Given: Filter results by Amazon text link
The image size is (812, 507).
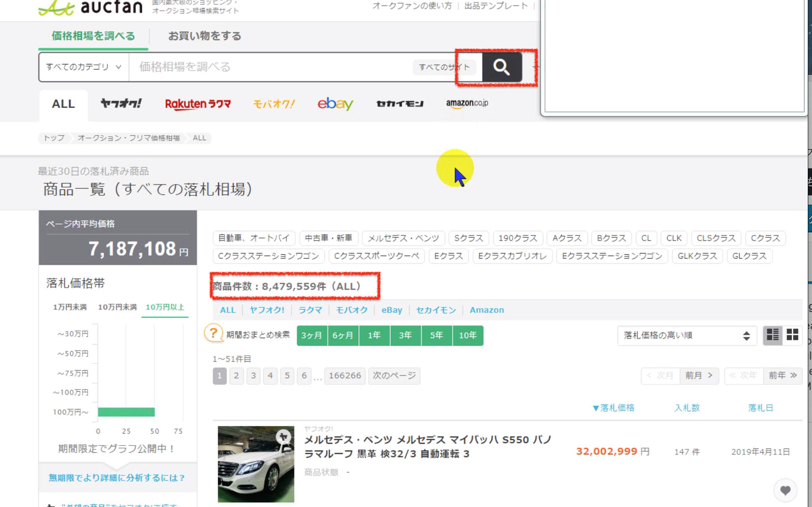Looking at the screenshot, I should tap(487, 310).
